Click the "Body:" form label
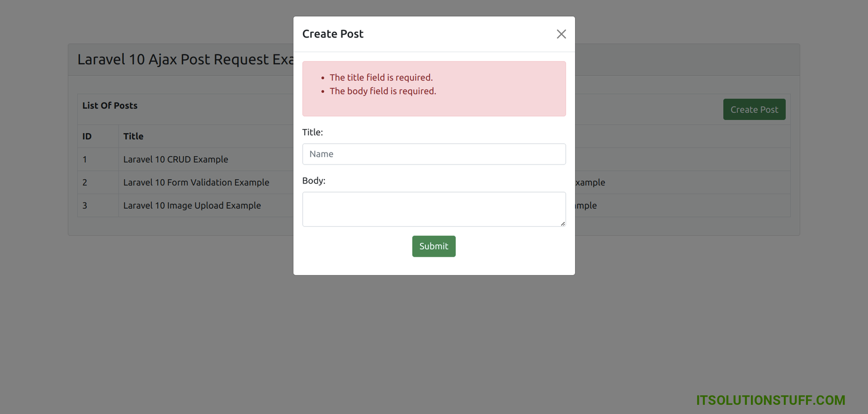The height and width of the screenshot is (414, 868). point(314,181)
